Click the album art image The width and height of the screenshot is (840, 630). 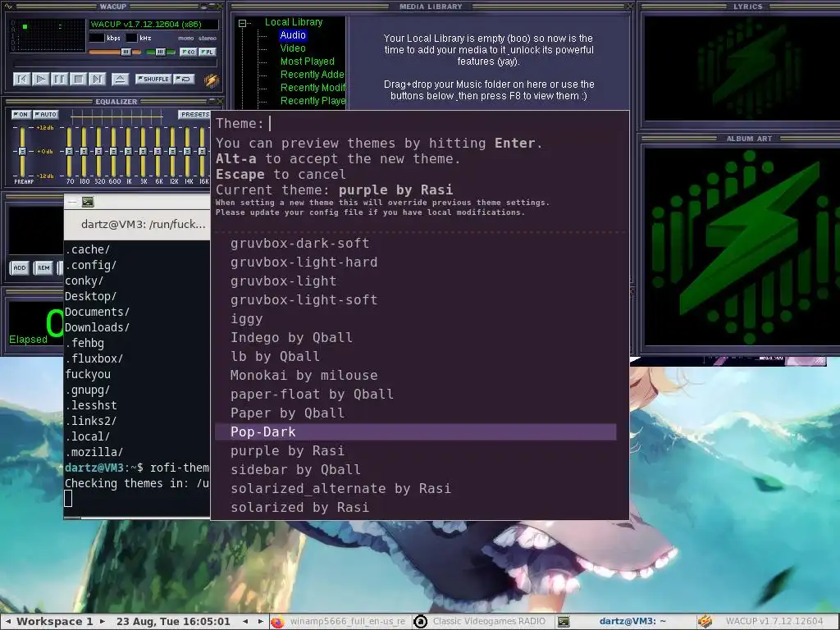pos(742,246)
